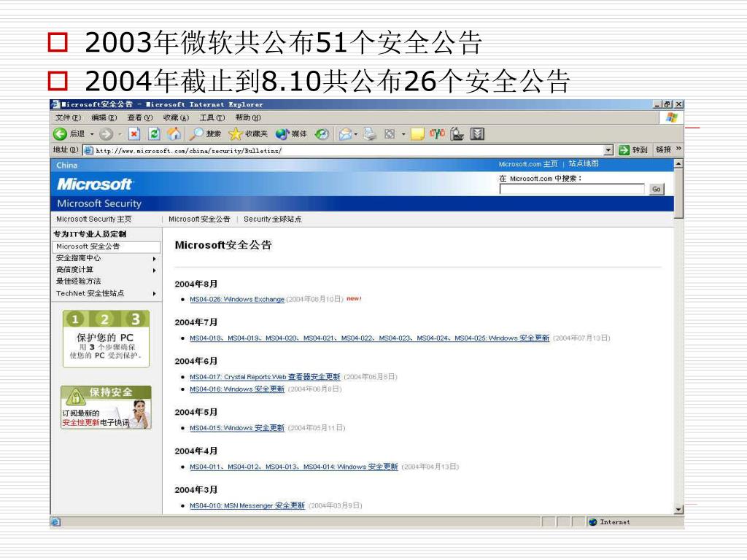The height and width of the screenshot is (560, 747).
Task: Open the 站点地图 site map link
Action: point(584,163)
